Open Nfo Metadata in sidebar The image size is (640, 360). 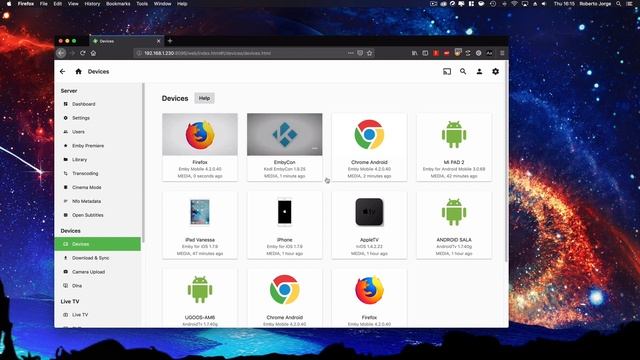click(98, 201)
